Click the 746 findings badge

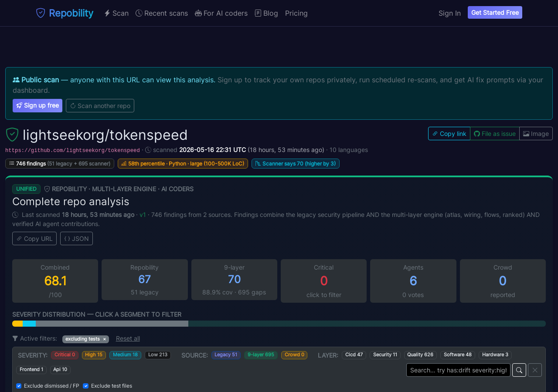60,163
